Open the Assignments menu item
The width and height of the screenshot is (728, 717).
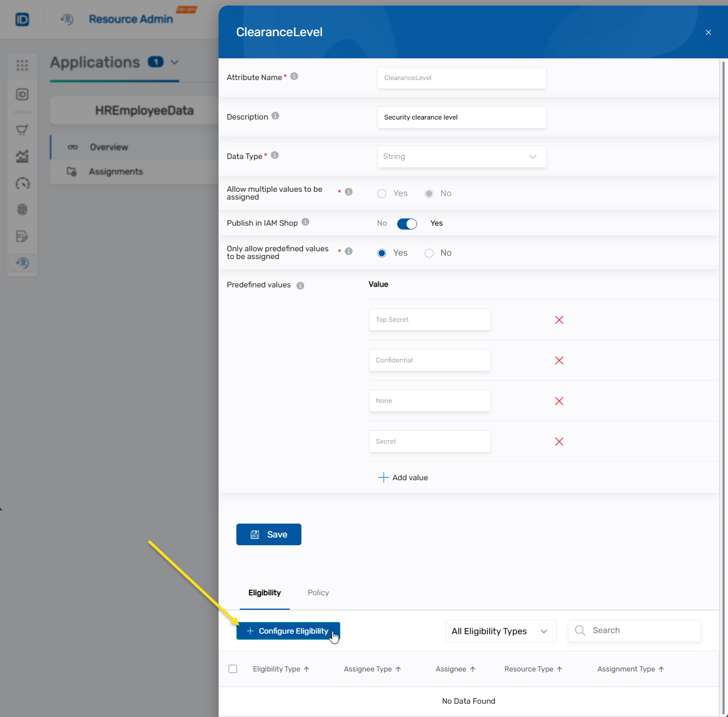(x=115, y=171)
